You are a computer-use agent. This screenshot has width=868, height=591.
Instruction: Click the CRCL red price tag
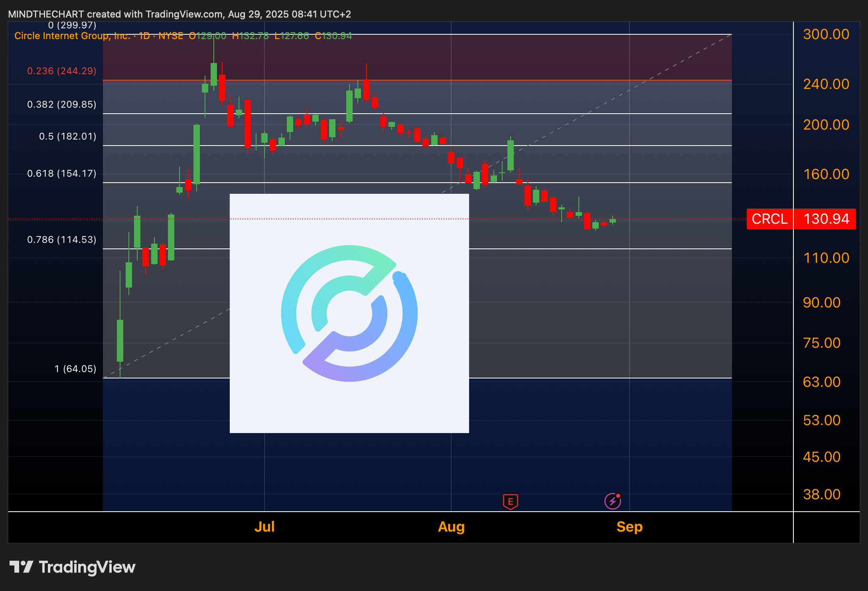[769, 219]
